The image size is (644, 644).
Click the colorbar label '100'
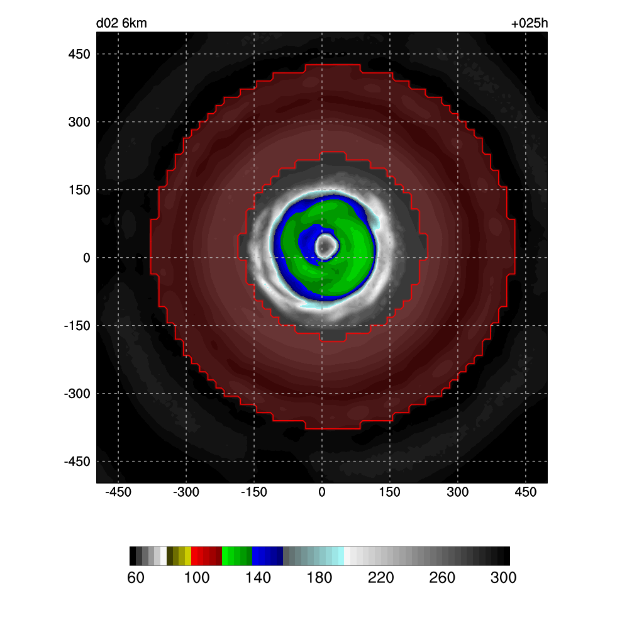click(x=197, y=577)
